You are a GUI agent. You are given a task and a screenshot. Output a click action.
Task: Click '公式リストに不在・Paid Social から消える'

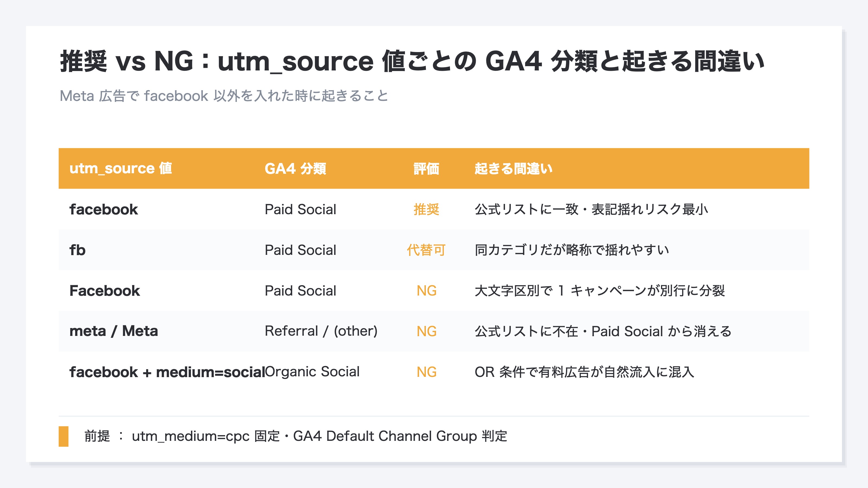point(603,331)
